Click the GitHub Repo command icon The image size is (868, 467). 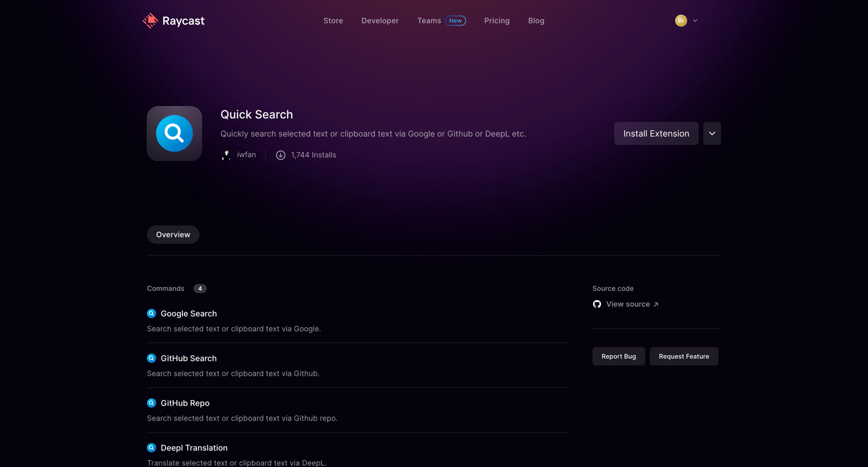pyautogui.click(x=152, y=403)
